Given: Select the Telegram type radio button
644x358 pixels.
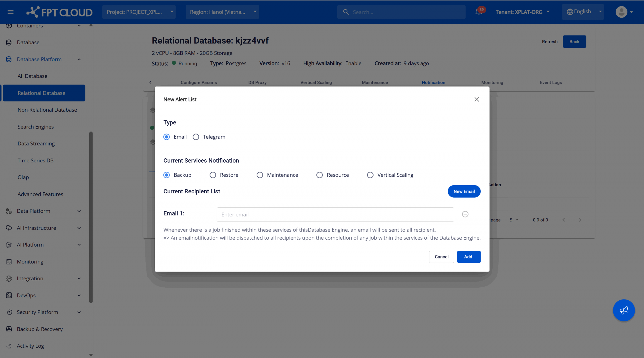Looking at the screenshot, I should [x=196, y=137].
